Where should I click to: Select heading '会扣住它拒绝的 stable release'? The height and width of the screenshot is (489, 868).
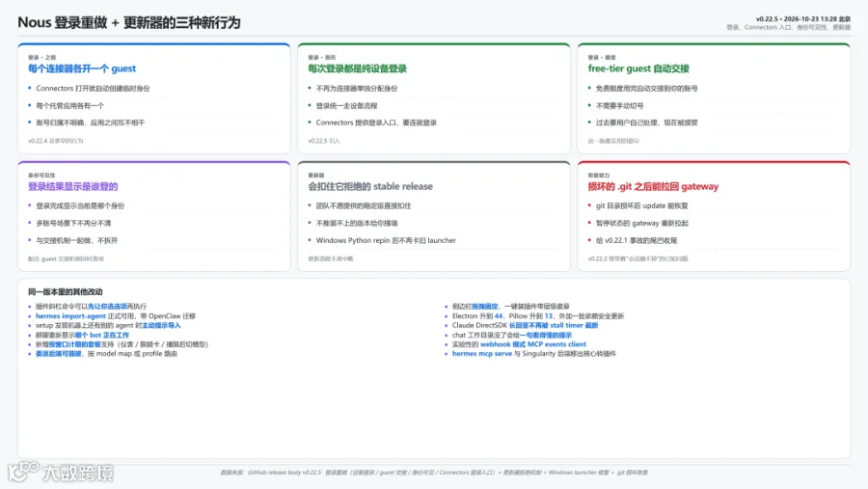point(370,186)
